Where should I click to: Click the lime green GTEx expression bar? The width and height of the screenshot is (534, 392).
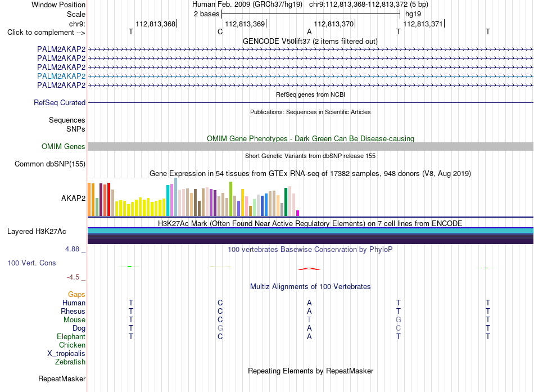[x=231, y=199]
